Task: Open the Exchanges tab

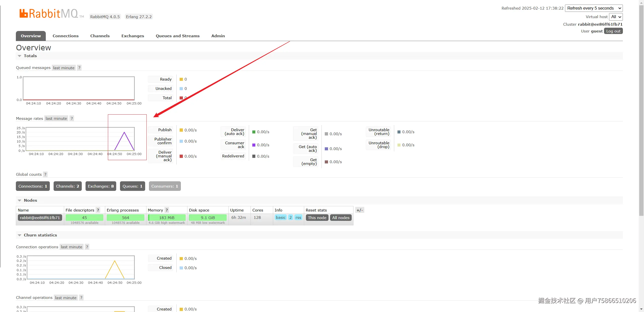Action: [133, 36]
